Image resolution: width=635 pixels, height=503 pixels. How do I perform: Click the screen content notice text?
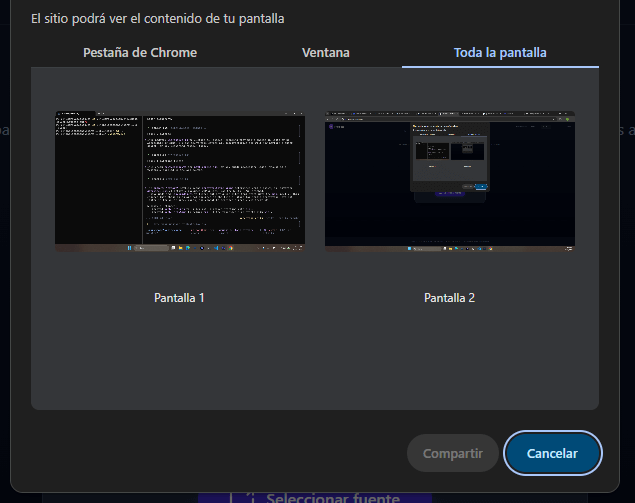pos(158,19)
